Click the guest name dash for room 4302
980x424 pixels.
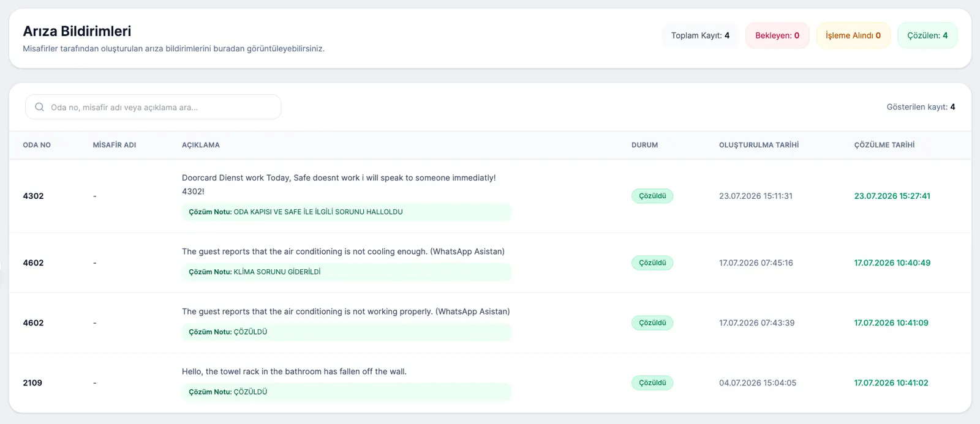95,196
